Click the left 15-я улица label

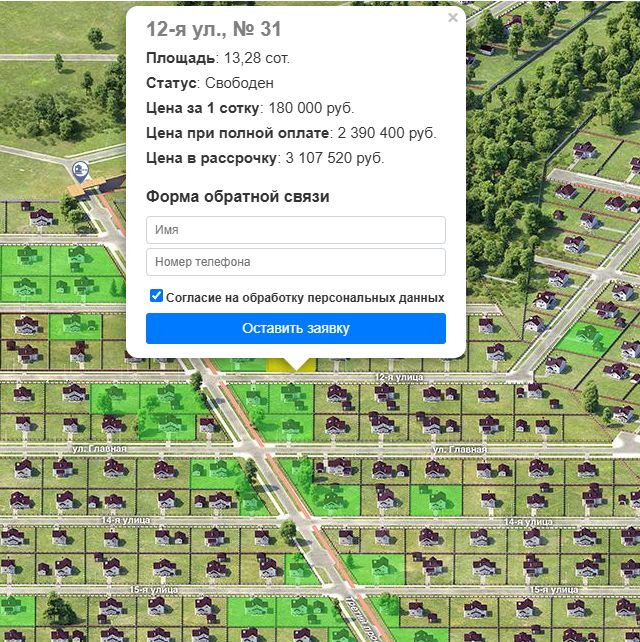tap(154, 590)
